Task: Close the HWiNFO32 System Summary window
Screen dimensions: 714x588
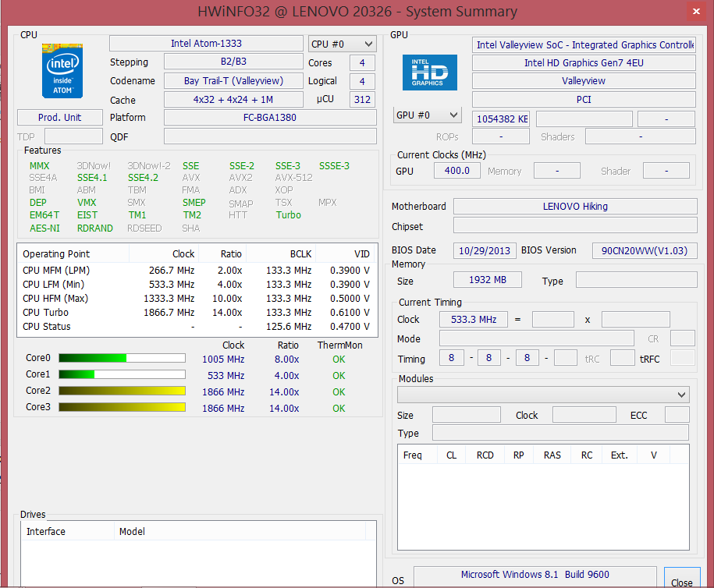Action: click(x=696, y=12)
